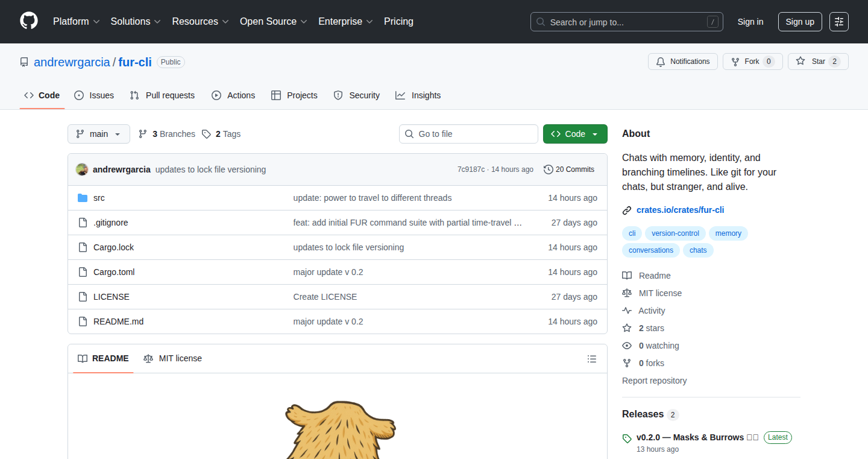Open the Cargo.toml file

point(114,272)
